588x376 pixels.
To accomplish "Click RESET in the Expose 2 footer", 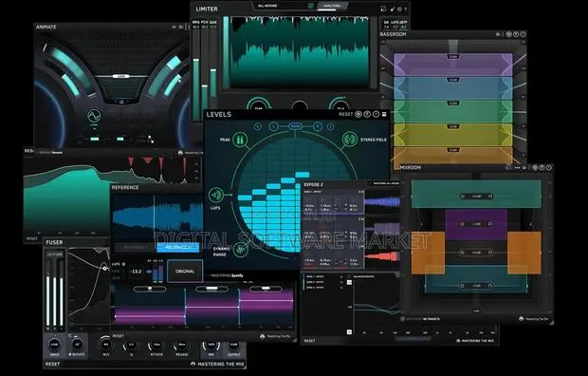I will (x=309, y=341).
